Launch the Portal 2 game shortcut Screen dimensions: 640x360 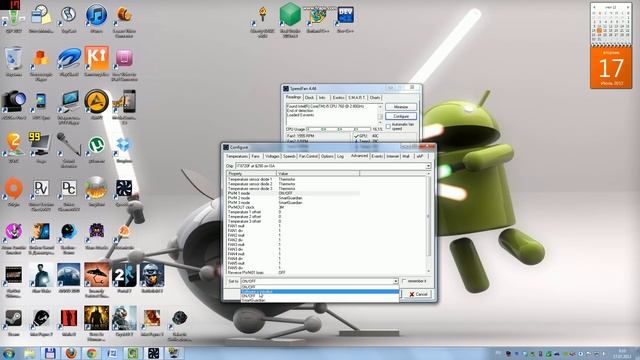[124, 278]
